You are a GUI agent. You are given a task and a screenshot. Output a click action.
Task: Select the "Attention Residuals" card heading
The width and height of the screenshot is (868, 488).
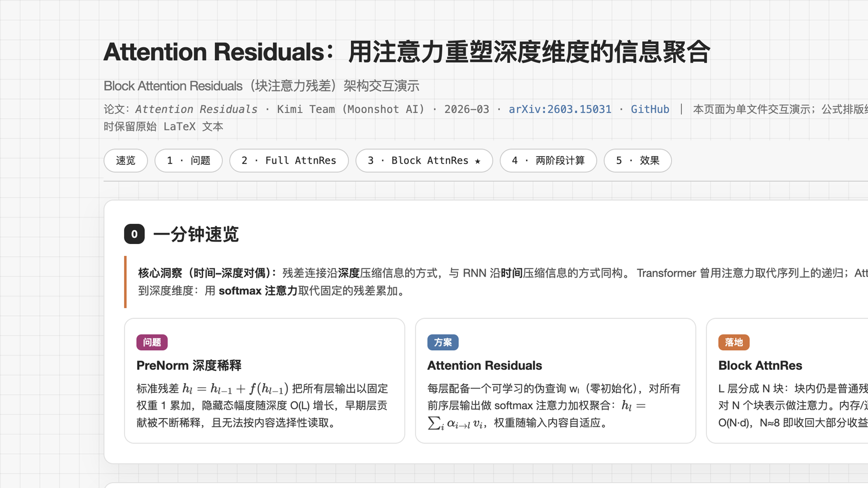pyautogui.click(x=485, y=365)
